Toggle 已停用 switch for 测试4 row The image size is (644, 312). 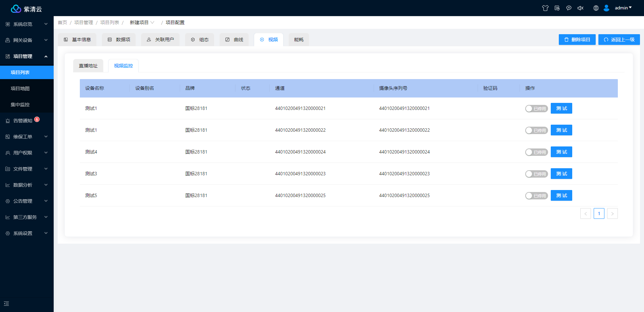tap(536, 152)
